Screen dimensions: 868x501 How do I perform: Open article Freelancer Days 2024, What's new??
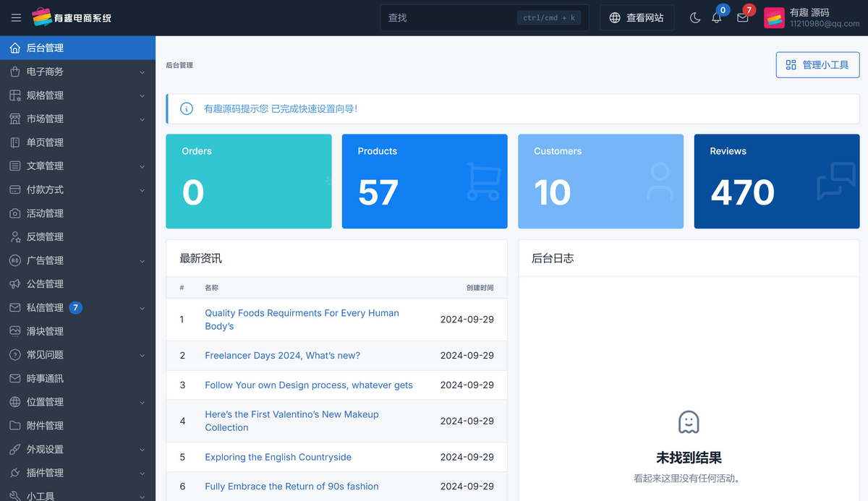[x=282, y=356]
